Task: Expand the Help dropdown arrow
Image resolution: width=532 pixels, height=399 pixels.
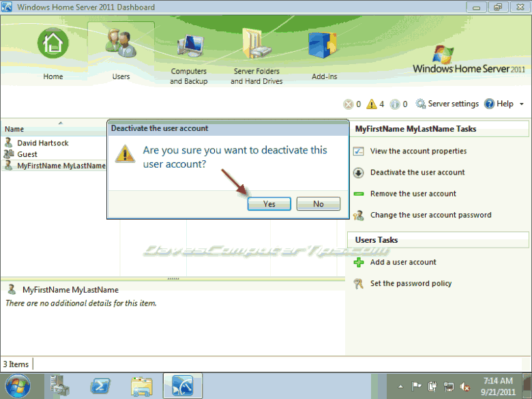Action: 522,104
